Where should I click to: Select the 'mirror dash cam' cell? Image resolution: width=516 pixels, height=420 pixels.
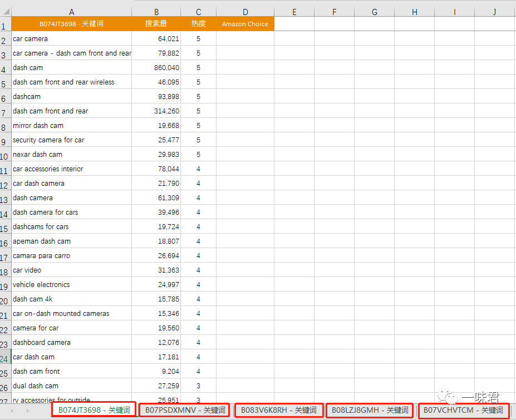pos(71,125)
